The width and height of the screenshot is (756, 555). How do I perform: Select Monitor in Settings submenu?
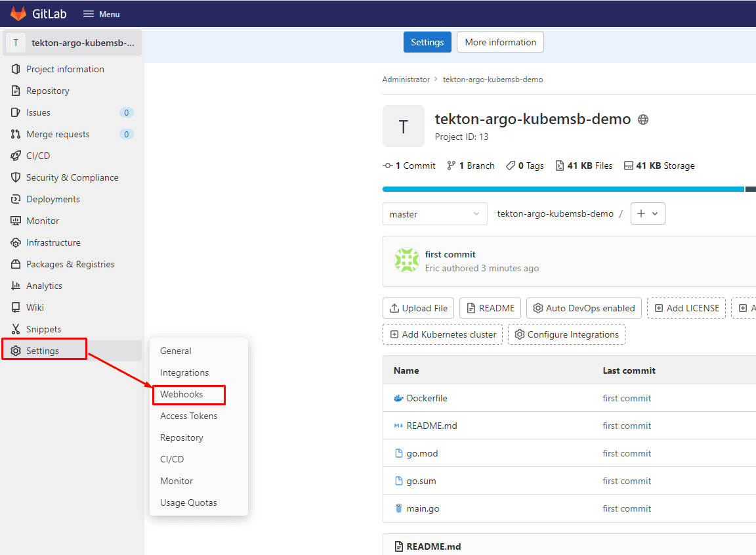(x=176, y=481)
